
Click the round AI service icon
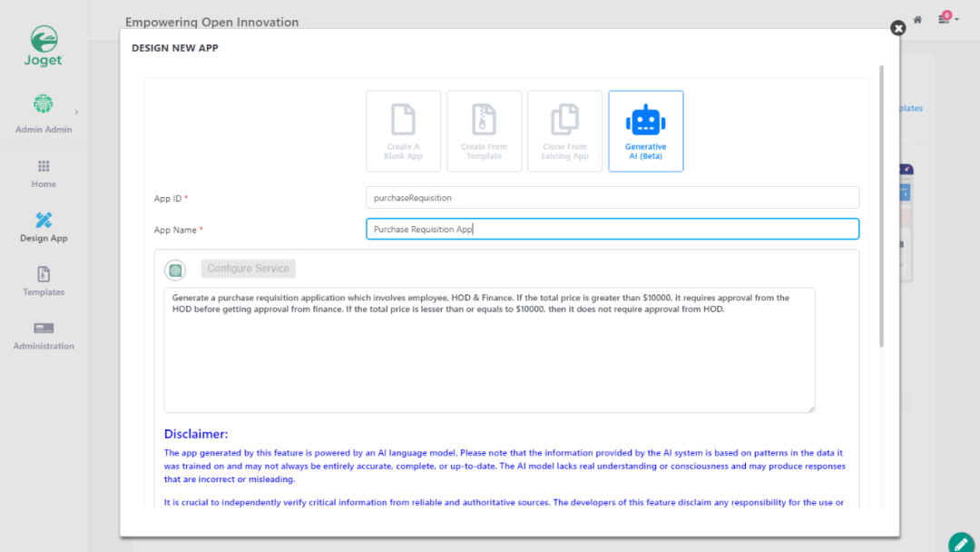[175, 270]
